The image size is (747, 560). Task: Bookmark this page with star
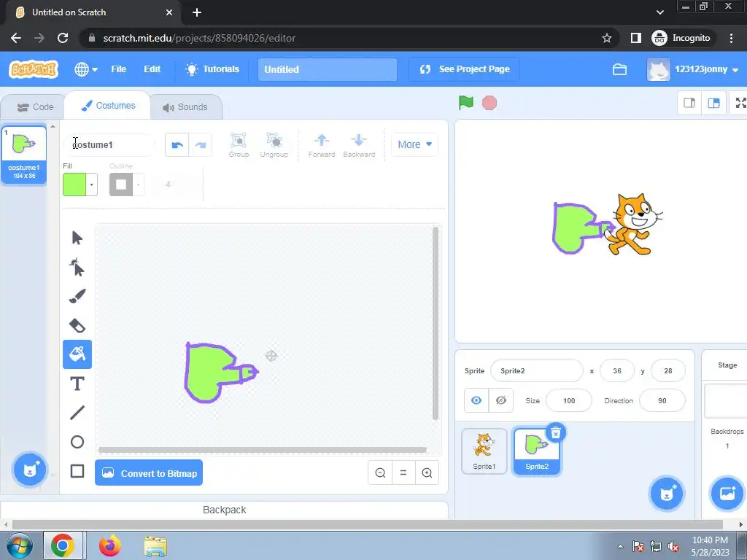coord(606,38)
